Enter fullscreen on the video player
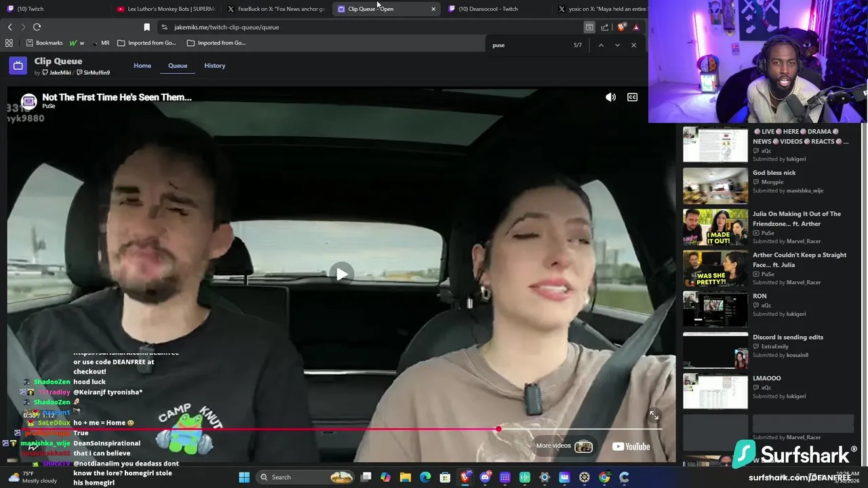This screenshot has height=488, width=868. 654,415
